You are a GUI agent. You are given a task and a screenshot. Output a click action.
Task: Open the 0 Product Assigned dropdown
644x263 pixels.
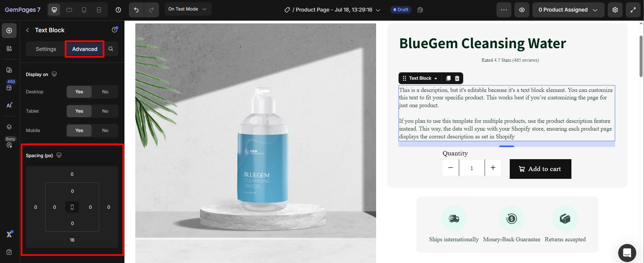click(x=568, y=10)
